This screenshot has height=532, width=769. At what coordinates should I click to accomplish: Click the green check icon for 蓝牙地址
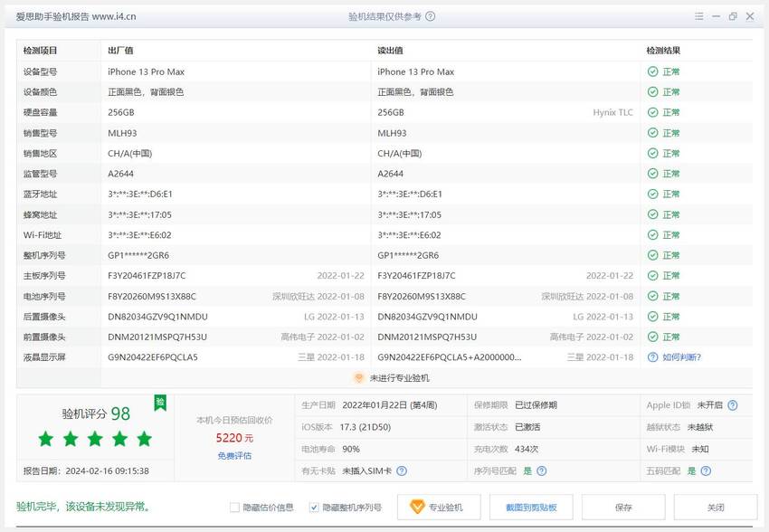pyautogui.click(x=653, y=195)
